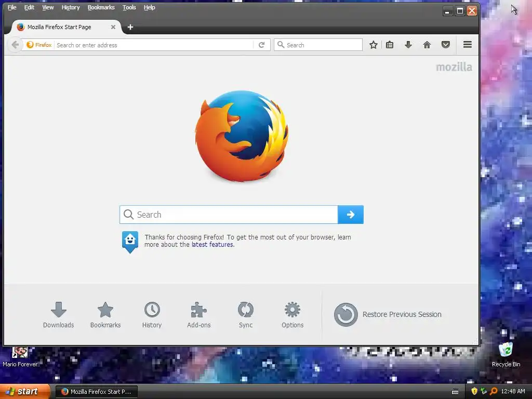Screen dimensions: 532x399
Task: Click the Firefox identity icon in address bar
Action: [39, 45]
